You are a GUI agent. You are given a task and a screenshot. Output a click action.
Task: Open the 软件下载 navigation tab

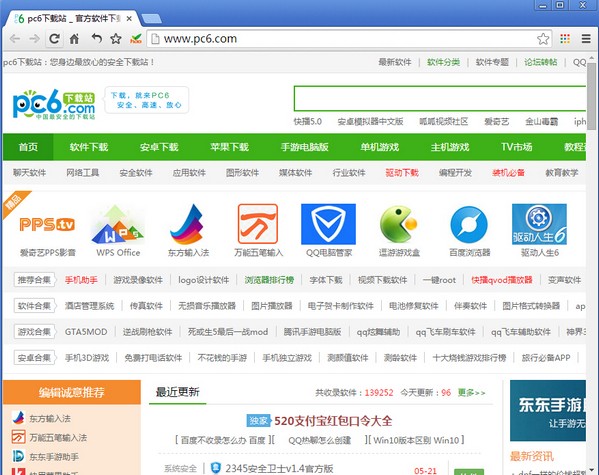coord(89,147)
